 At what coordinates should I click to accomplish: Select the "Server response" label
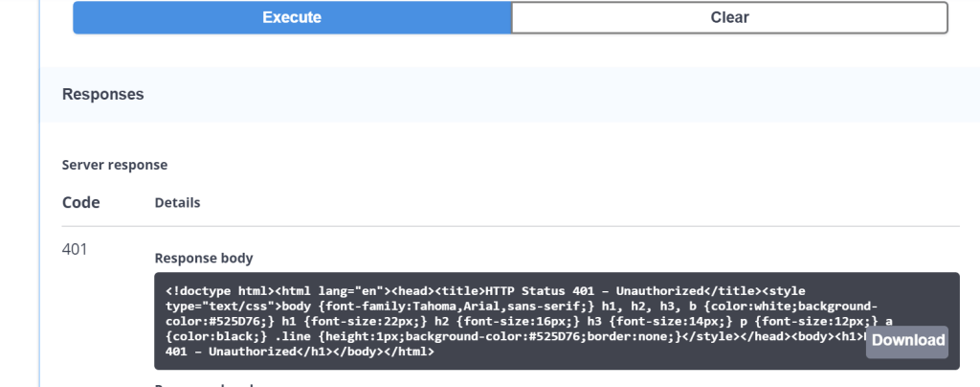coord(115,165)
